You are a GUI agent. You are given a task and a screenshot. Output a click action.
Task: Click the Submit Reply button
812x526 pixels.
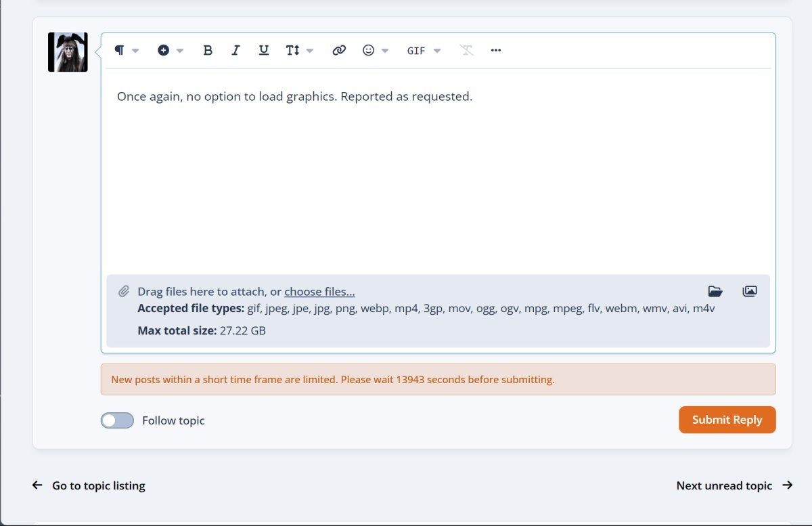727,420
